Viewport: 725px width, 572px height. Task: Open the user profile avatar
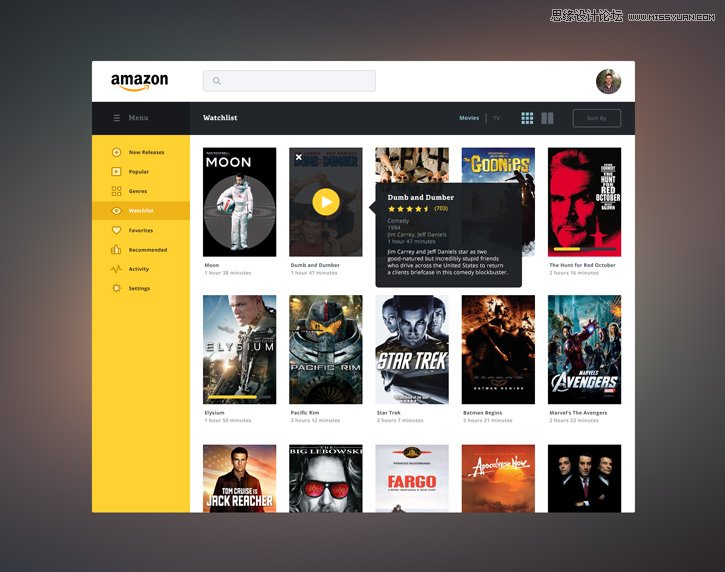pyautogui.click(x=608, y=81)
